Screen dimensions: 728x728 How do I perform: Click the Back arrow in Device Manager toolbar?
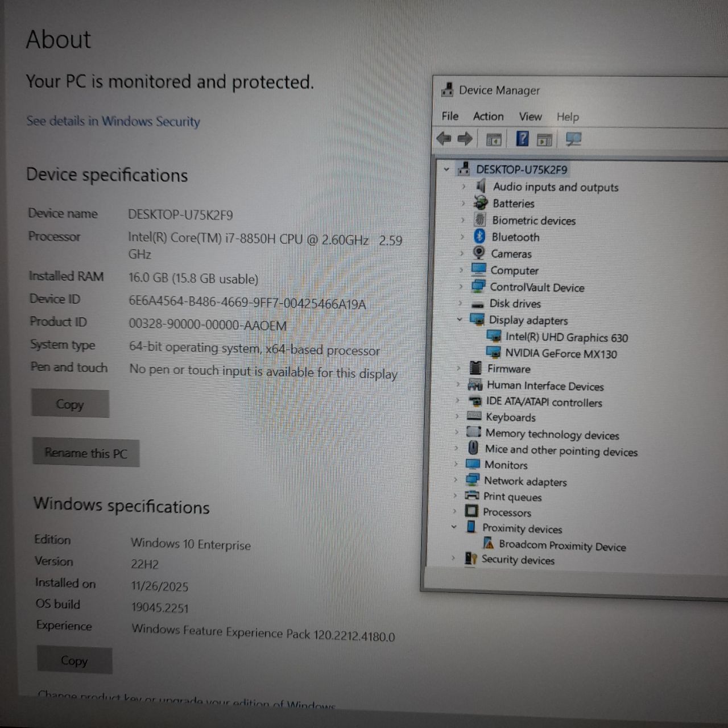[x=444, y=138]
